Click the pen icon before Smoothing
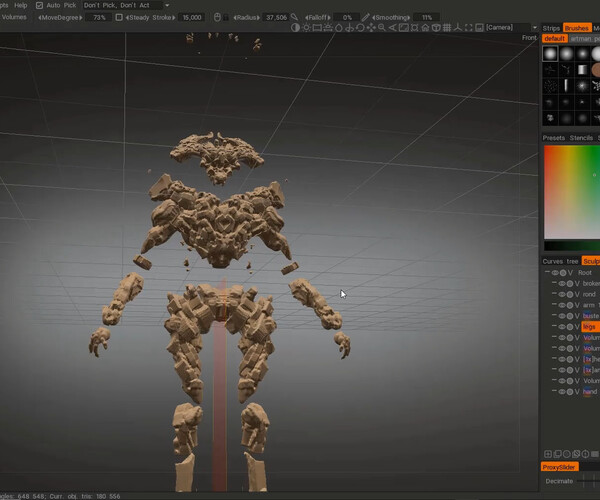This screenshot has width=600, height=500. pos(365,17)
